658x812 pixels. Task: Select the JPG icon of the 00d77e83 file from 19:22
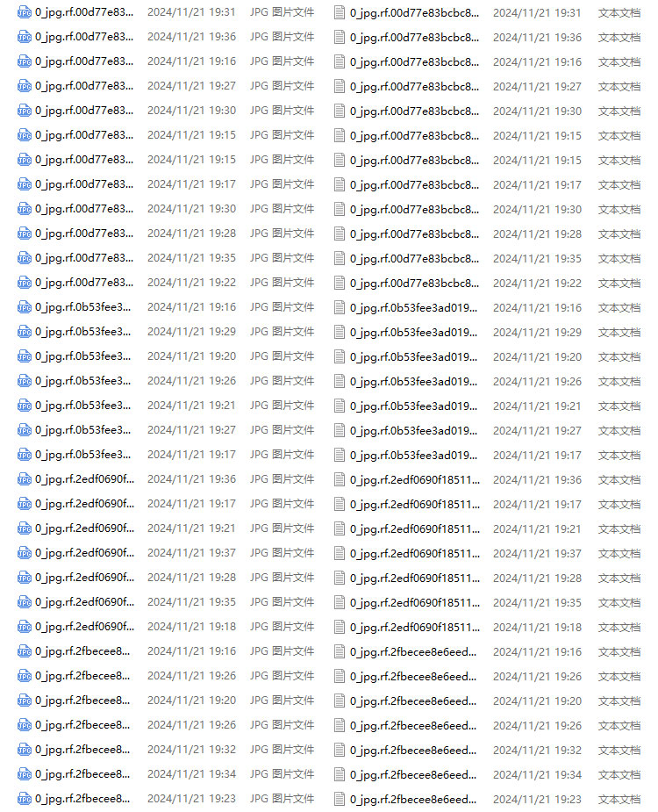25,283
